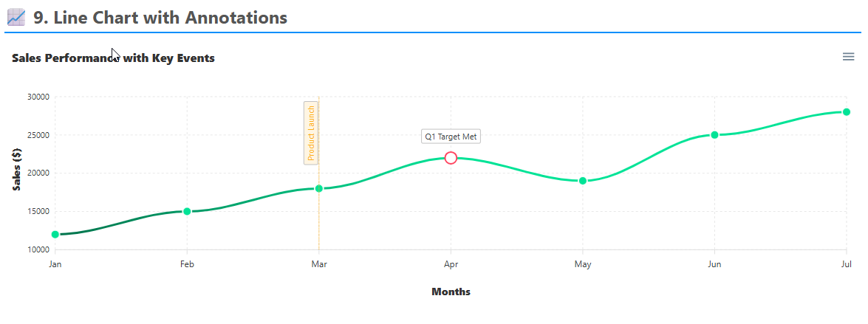Click the Line Chart with Annotations heading
868x324 pixels.
click(x=160, y=17)
